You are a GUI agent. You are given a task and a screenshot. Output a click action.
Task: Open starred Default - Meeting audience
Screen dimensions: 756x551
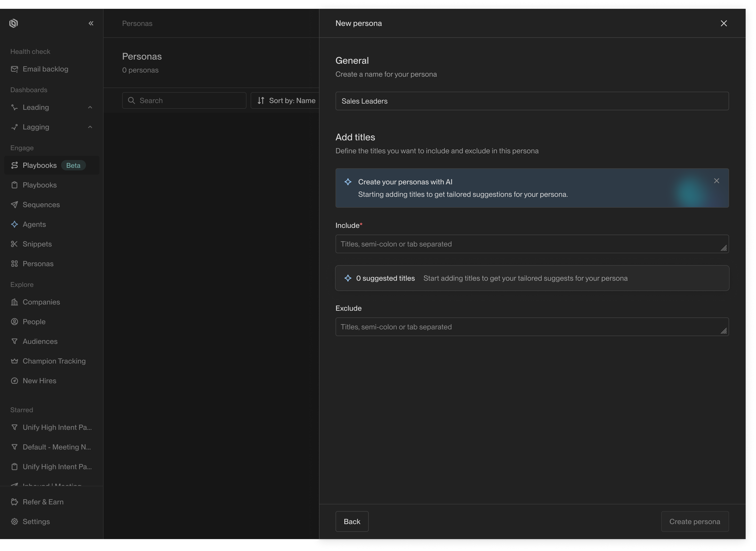56,447
